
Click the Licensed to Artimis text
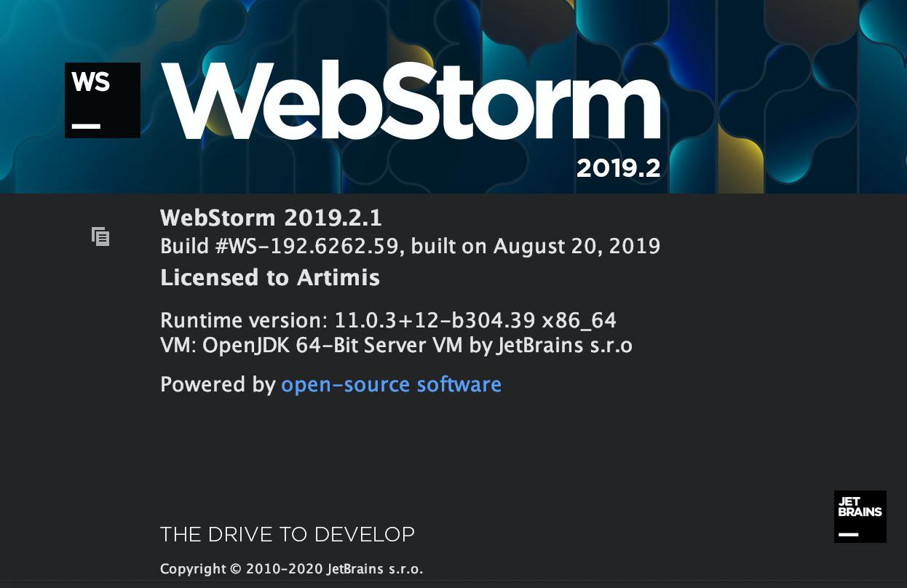[x=270, y=277]
